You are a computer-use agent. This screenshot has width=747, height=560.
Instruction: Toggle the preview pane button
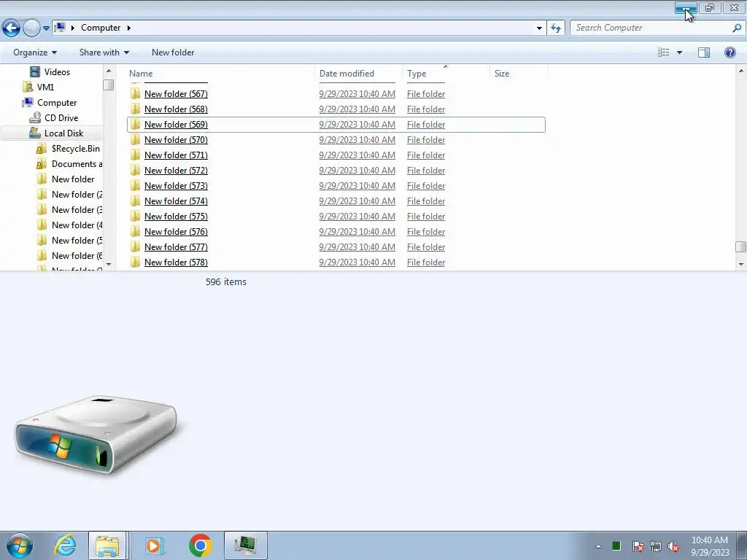tap(704, 52)
